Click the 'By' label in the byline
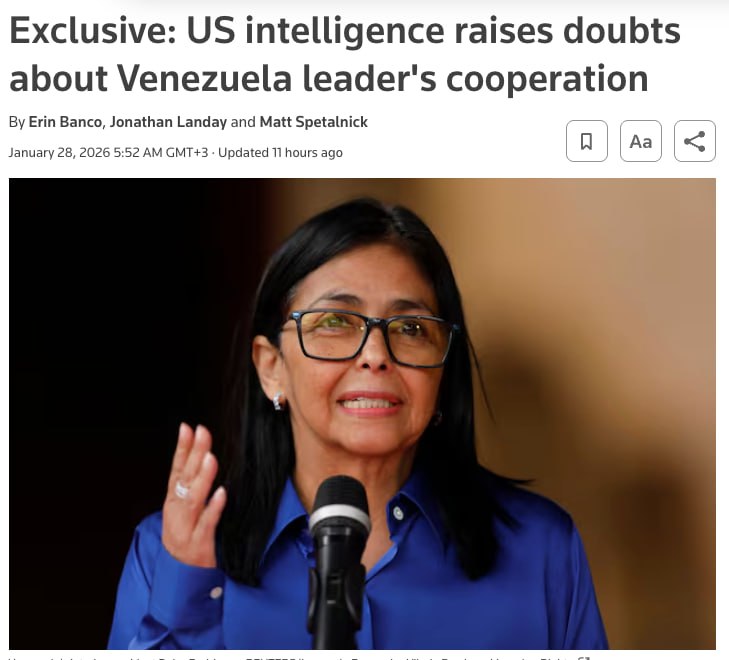 (x=17, y=122)
